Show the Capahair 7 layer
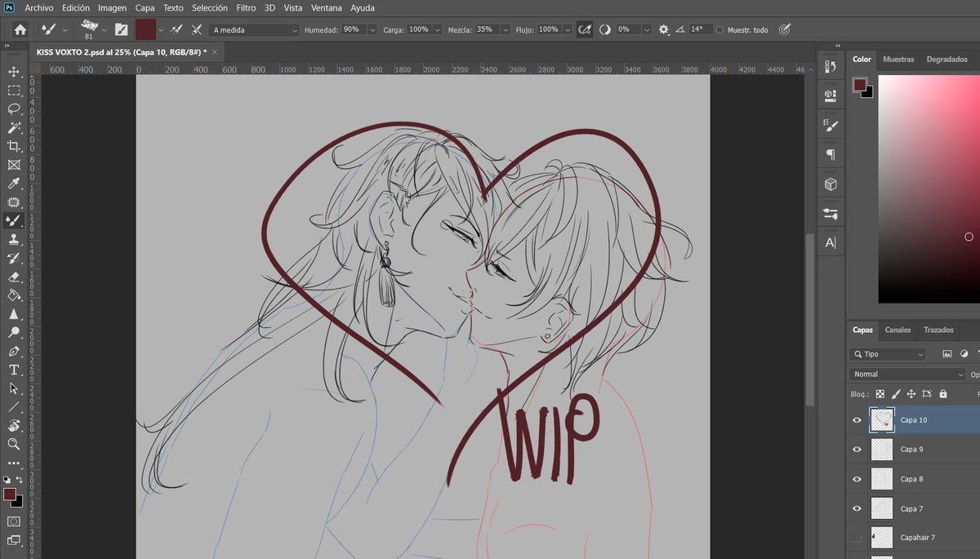 tap(857, 538)
